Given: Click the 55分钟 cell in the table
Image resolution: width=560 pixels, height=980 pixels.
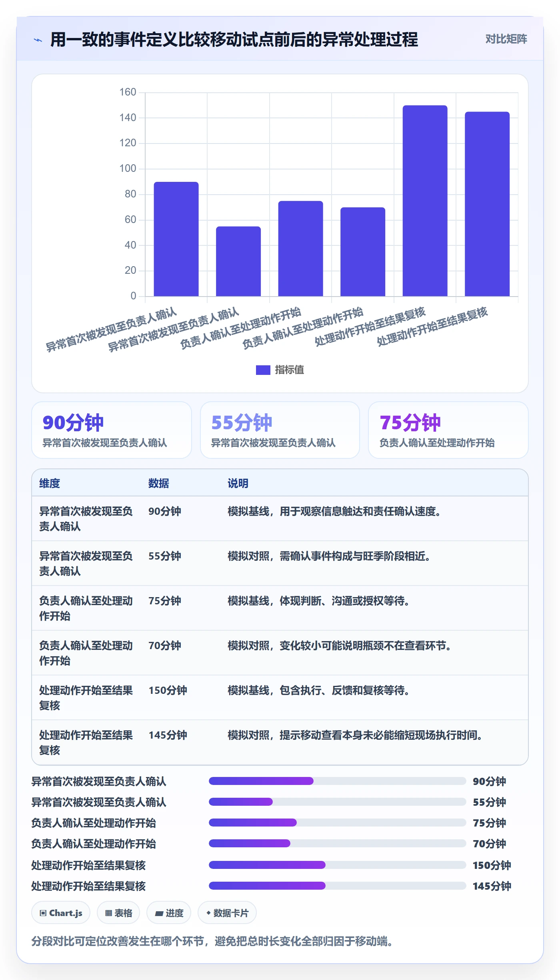Looking at the screenshot, I should 165,556.
